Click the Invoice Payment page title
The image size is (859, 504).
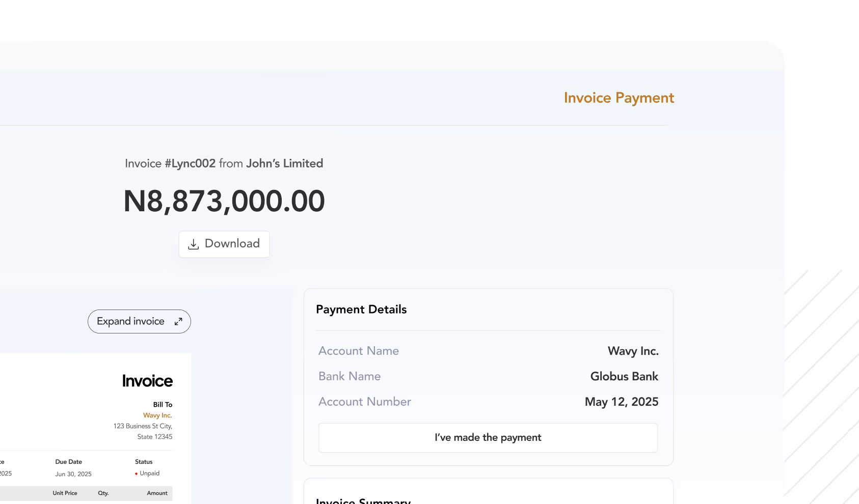coord(619,98)
